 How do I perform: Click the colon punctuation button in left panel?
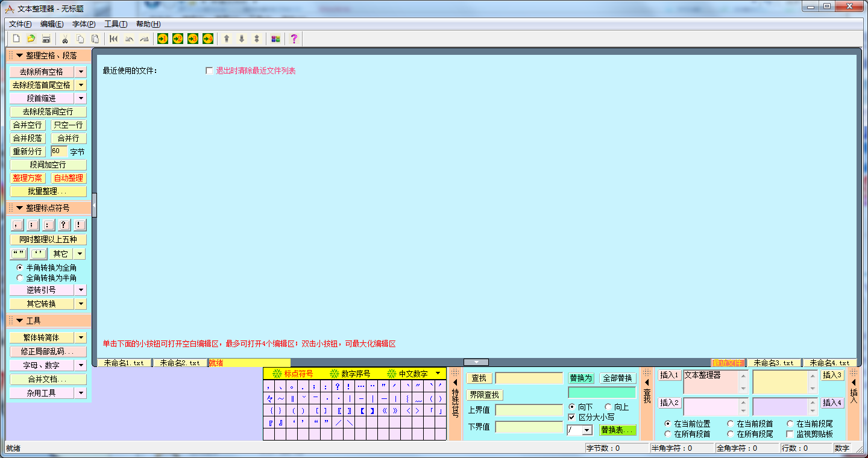[x=49, y=225]
